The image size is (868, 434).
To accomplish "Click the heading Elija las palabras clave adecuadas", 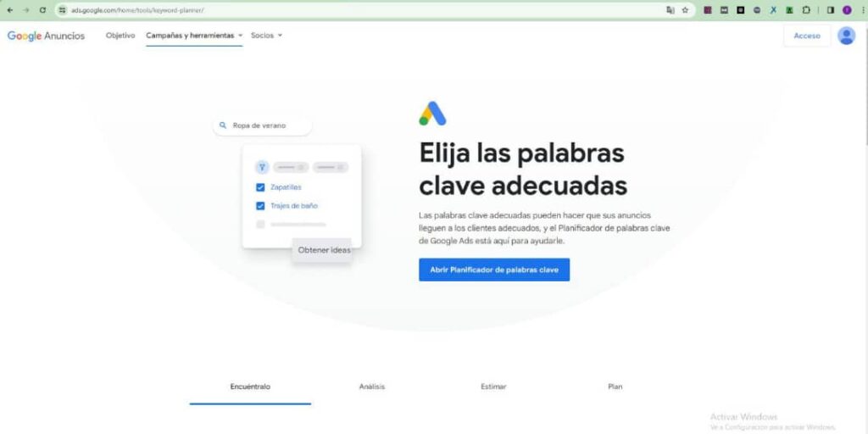I will [x=523, y=170].
